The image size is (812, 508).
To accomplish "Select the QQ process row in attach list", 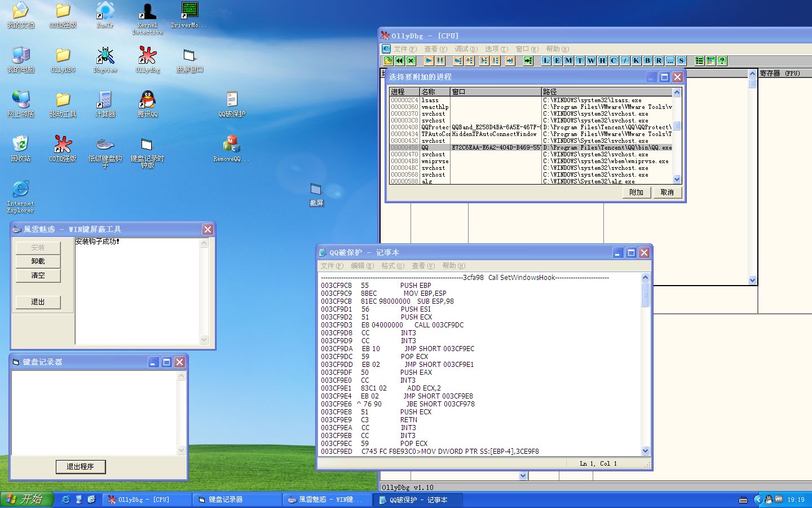I will (x=531, y=147).
